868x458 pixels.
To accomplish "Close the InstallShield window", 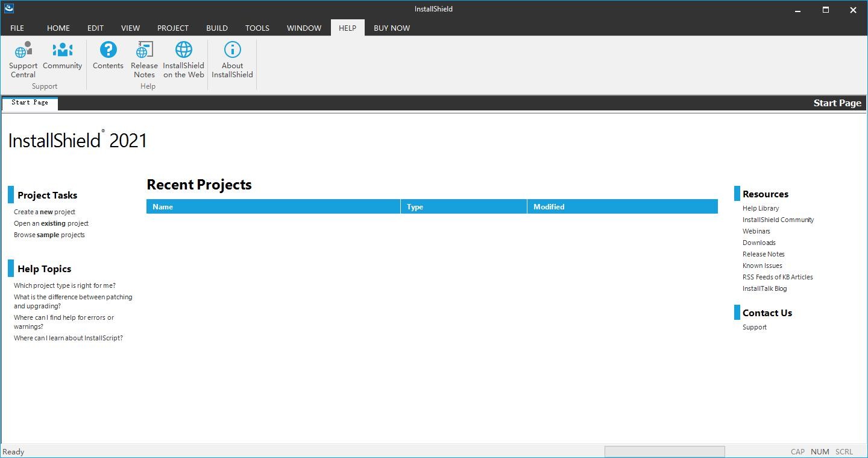I will point(853,10).
